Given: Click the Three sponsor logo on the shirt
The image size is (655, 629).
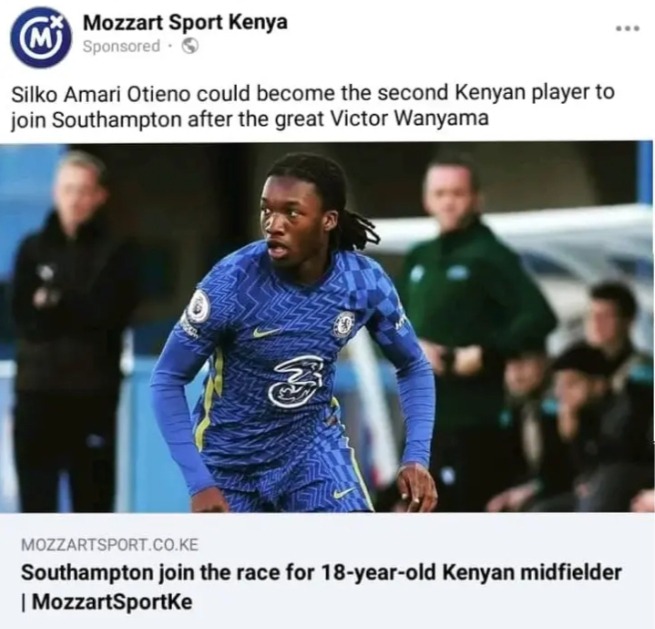Looking at the screenshot, I should pos(296,381).
